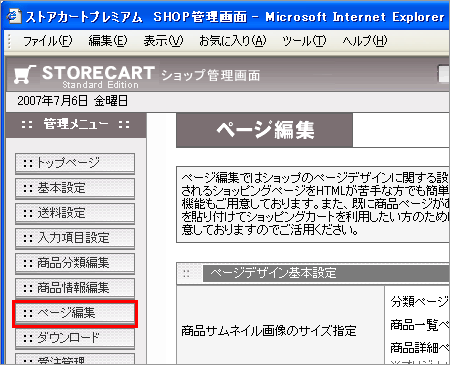450x365 pixels.
Task: Select 送料設定 sidebar button
Action: (x=75, y=213)
